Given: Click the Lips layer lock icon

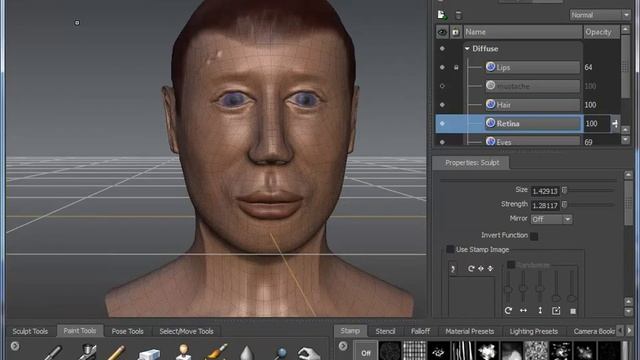Looking at the screenshot, I should point(456,67).
